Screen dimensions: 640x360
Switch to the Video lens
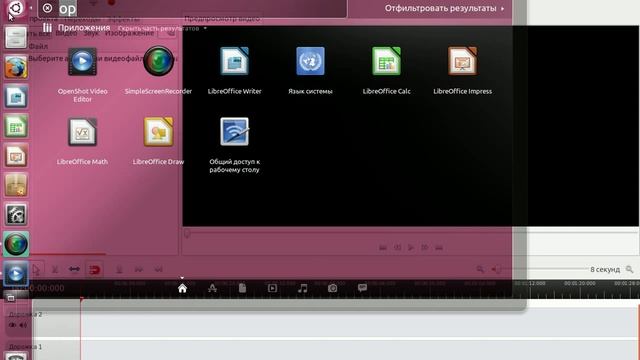[272, 288]
